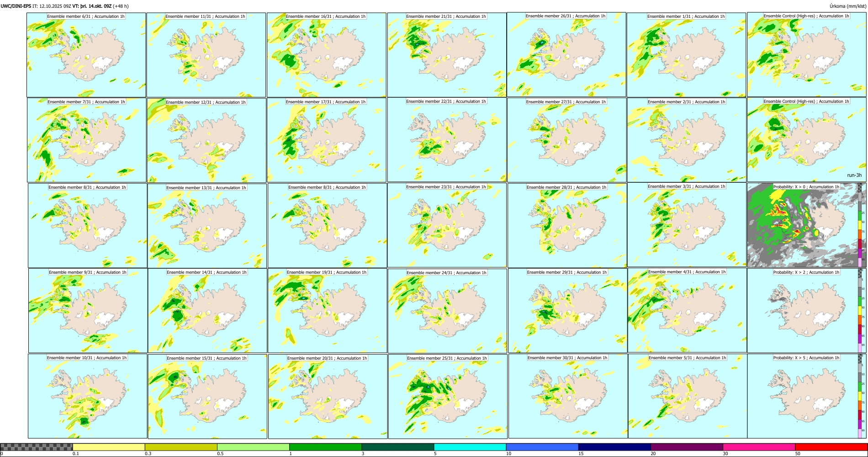The width and height of the screenshot is (868, 457).
Task: Select the light yellow 0.1–0.3 legend swatch
Action: click(109, 447)
